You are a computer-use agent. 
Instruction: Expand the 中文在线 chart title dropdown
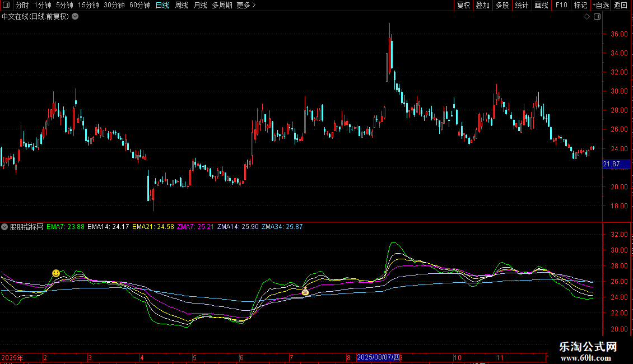click(x=76, y=16)
